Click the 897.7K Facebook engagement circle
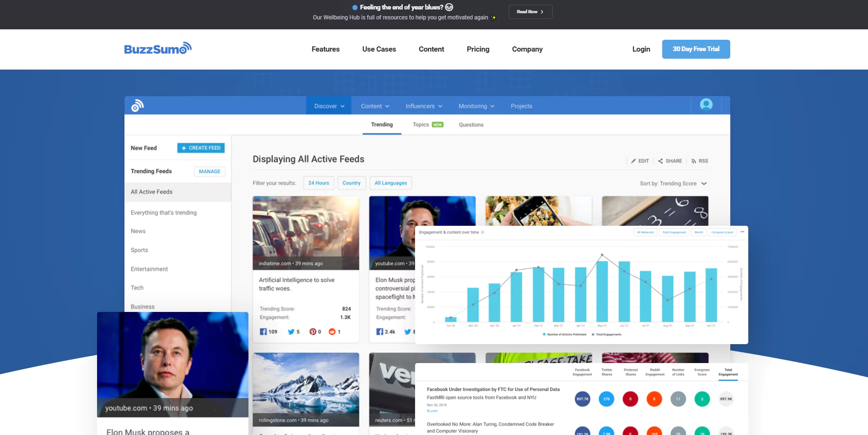The height and width of the screenshot is (435, 868). click(583, 399)
